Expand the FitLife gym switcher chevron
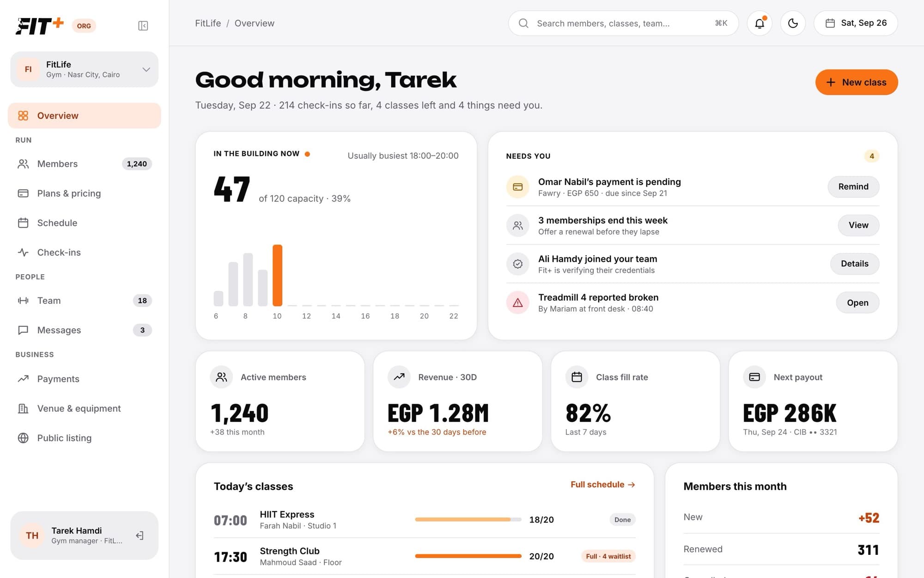Viewport: 924px width, 578px height. pyautogui.click(x=146, y=69)
